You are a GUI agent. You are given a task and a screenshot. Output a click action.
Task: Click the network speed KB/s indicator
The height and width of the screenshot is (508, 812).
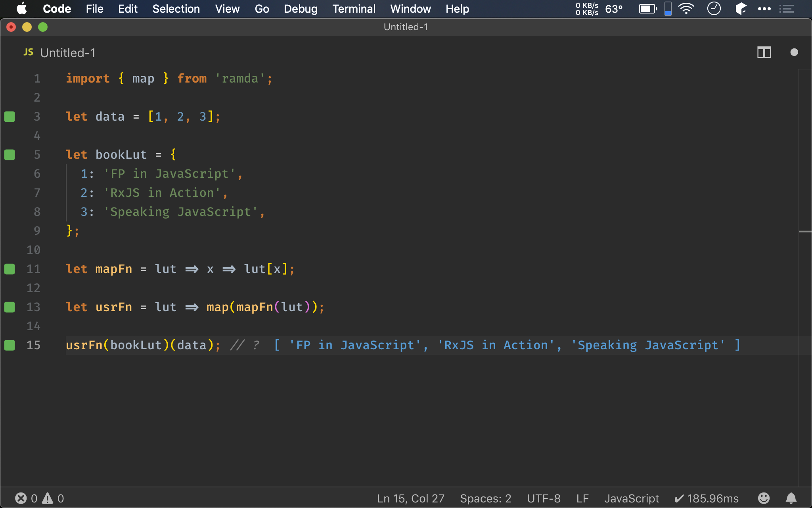point(587,9)
